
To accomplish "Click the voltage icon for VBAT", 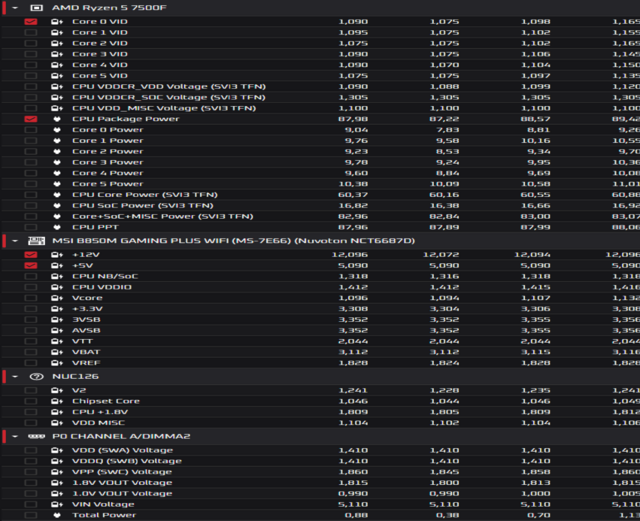I will click(x=57, y=352).
